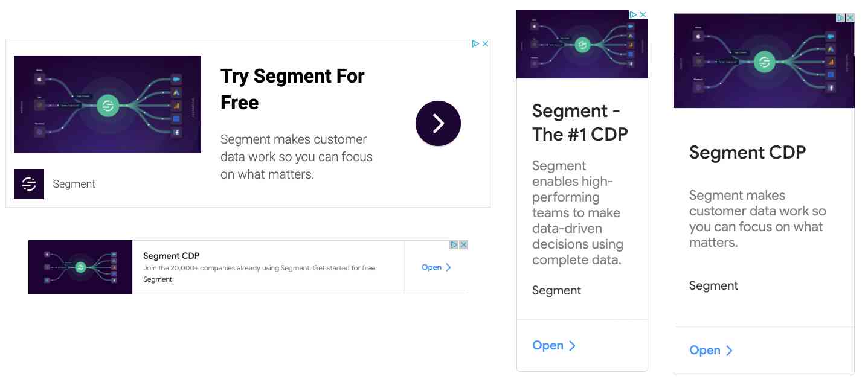
Task: Dismiss the large ad using the X icon
Action: point(486,43)
